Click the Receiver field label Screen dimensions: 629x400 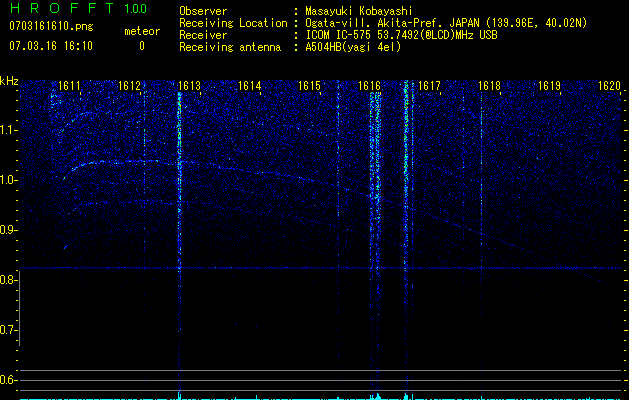pos(203,35)
